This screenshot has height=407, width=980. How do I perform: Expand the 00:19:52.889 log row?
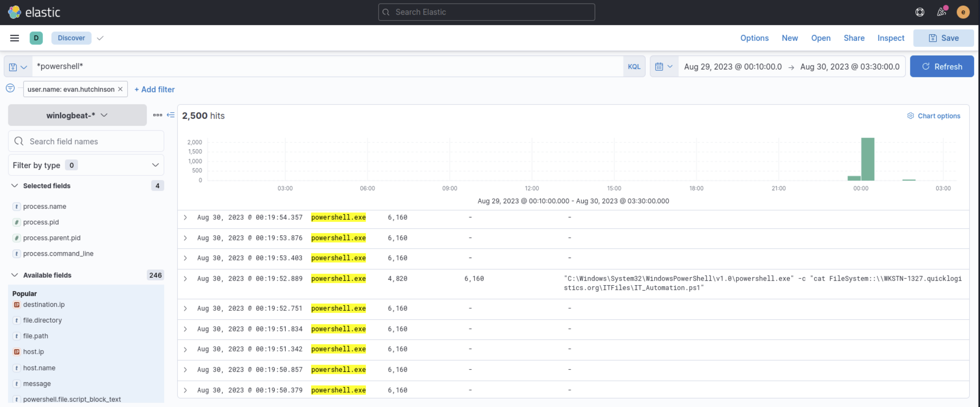(x=185, y=279)
